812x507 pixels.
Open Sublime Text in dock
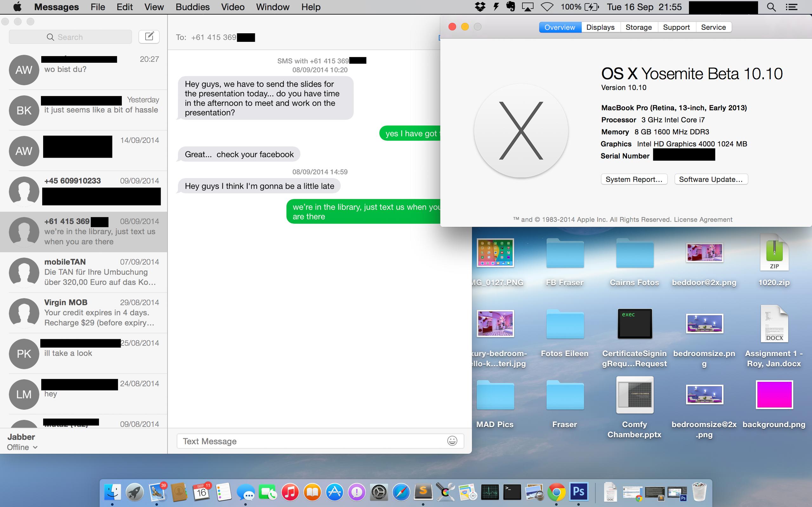[x=423, y=492]
